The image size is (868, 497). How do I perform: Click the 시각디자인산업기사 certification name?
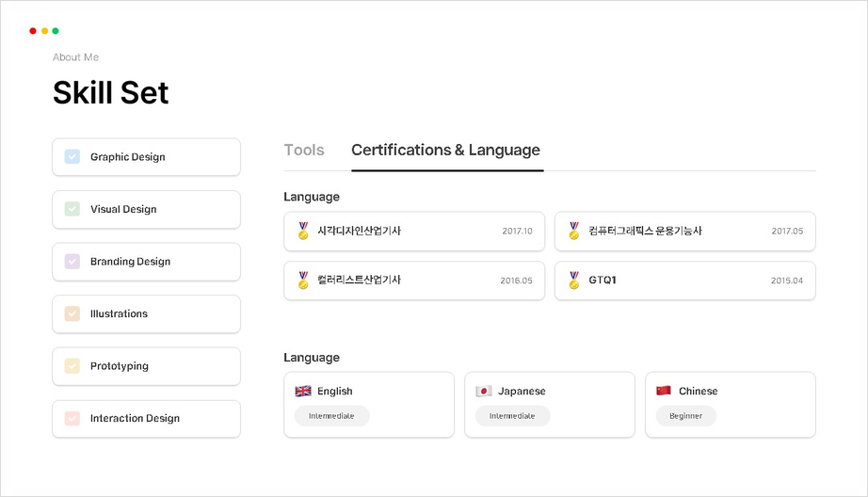click(360, 231)
